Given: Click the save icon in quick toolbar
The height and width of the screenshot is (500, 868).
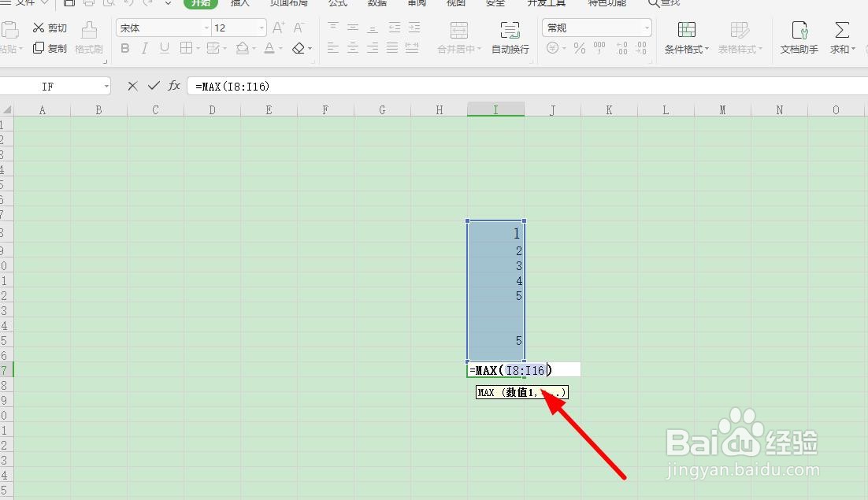Looking at the screenshot, I should point(69,3).
